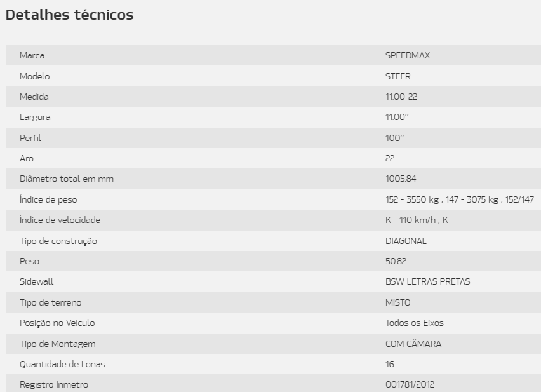Viewport: 541px width, 392px height.
Task: Click the Peso value 50.82
Action: (396, 261)
